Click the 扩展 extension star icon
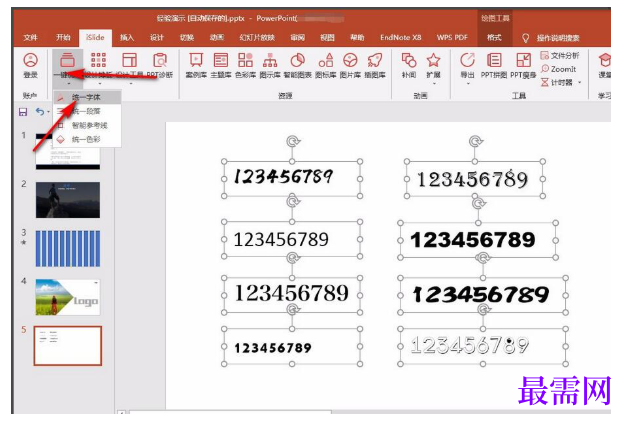 pos(434,60)
